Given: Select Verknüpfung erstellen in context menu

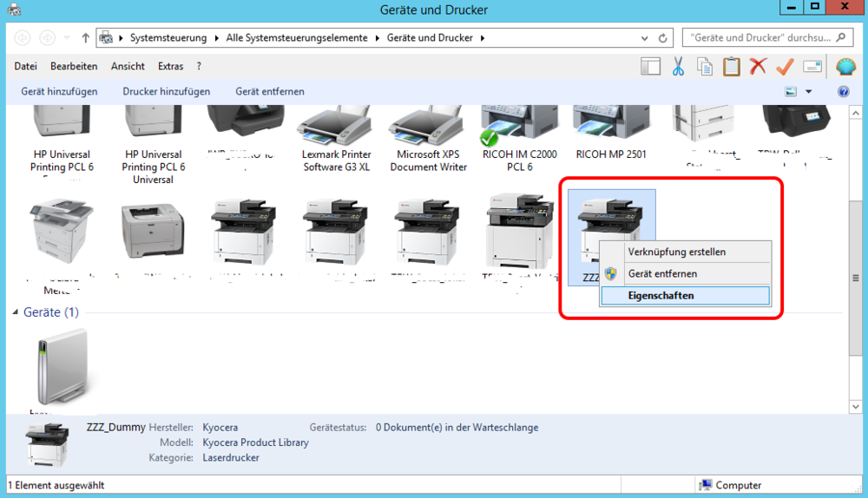Looking at the screenshot, I should 676,252.
